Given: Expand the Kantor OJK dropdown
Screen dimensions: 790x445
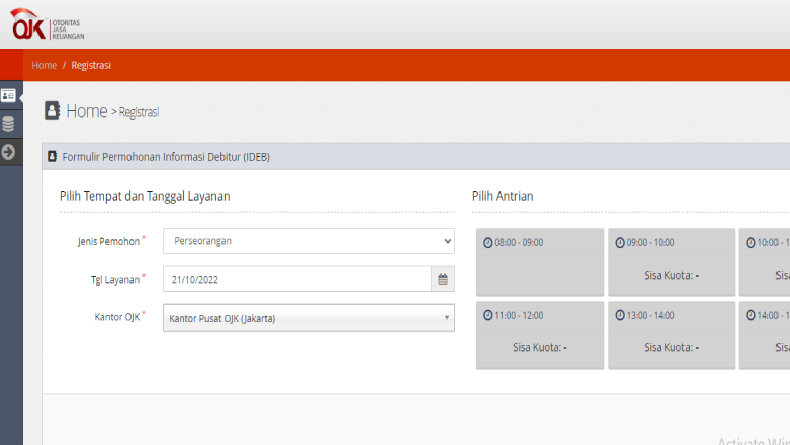Looking at the screenshot, I should [308, 318].
